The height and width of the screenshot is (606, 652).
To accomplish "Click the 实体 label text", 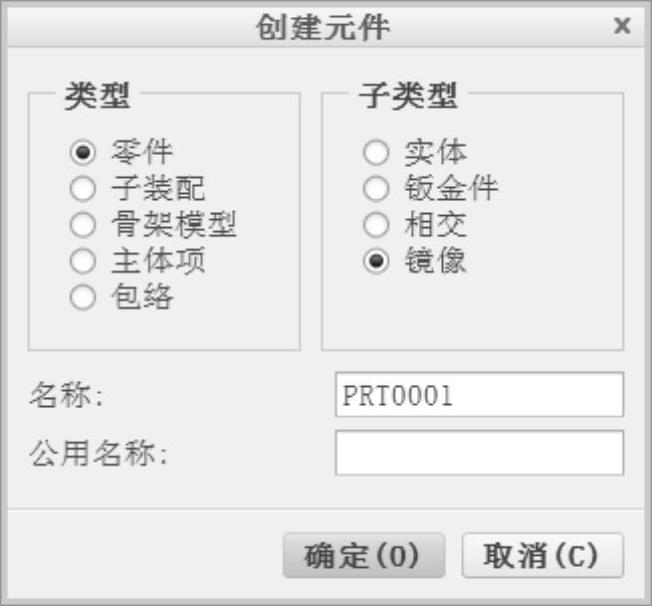I will 435,153.
